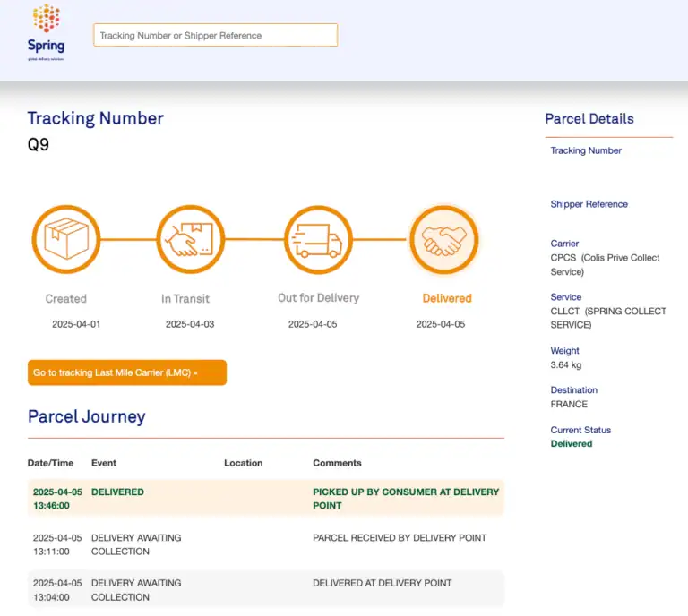Focus the Tracking Number or Shipper Reference field
This screenshot has height=616, width=688.
[x=216, y=35]
